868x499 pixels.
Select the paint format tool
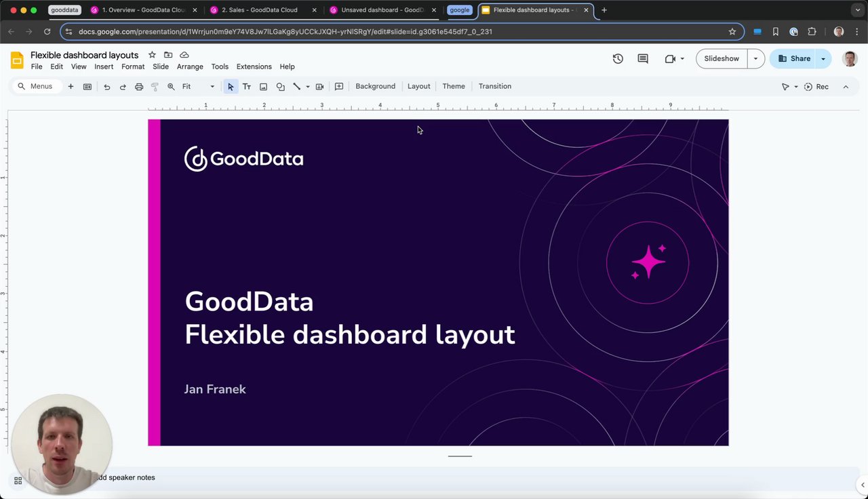click(155, 87)
